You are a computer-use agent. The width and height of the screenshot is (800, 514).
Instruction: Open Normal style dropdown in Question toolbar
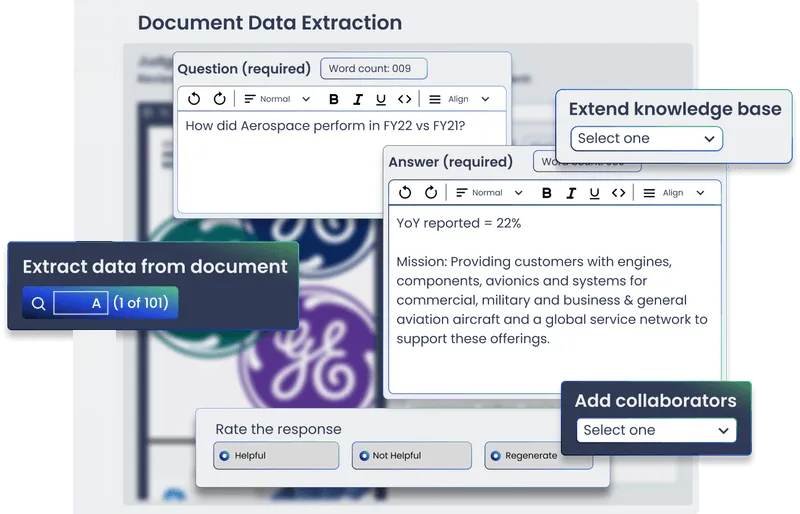[x=278, y=99]
